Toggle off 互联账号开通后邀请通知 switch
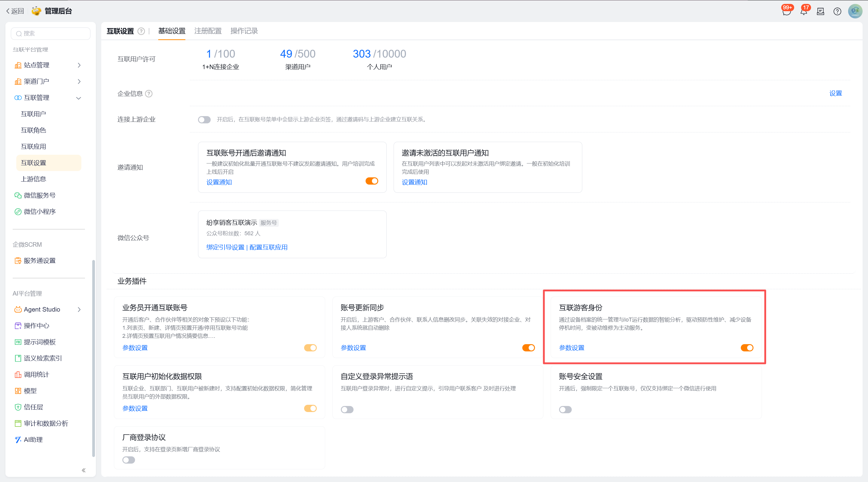Screen dimensions: 868x482 tap(372, 181)
